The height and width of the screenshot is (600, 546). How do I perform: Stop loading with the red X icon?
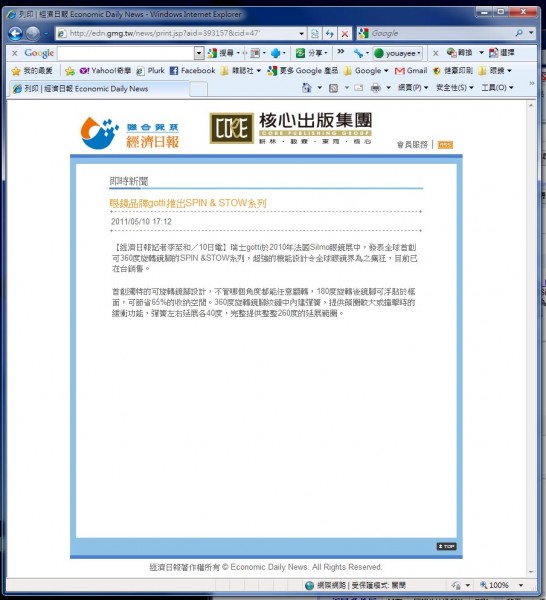tap(344, 34)
